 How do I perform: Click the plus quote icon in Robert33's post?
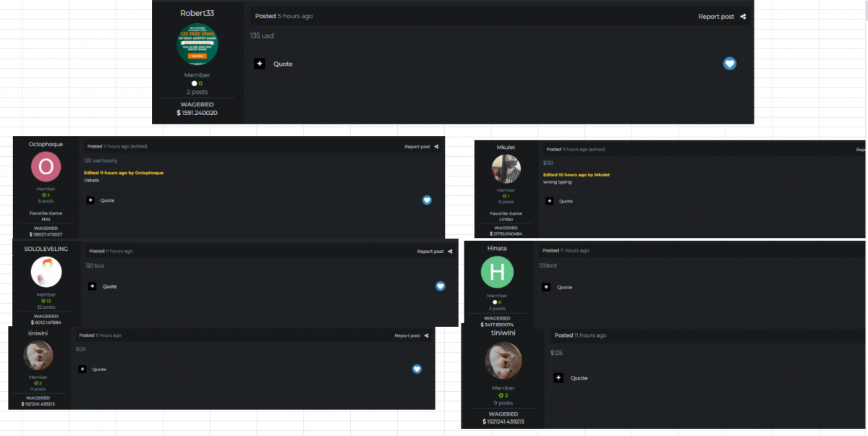point(260,64)
